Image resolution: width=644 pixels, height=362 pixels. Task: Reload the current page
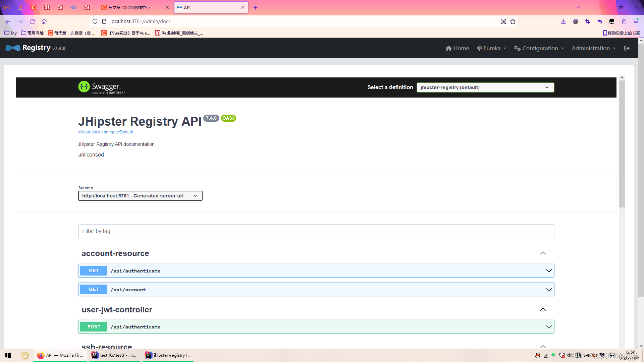click(32, 21)
